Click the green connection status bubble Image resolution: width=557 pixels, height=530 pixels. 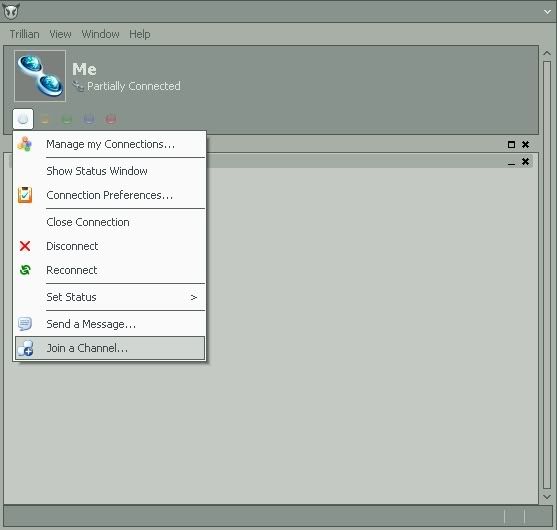pyautogui.click(x=67, y=119)
